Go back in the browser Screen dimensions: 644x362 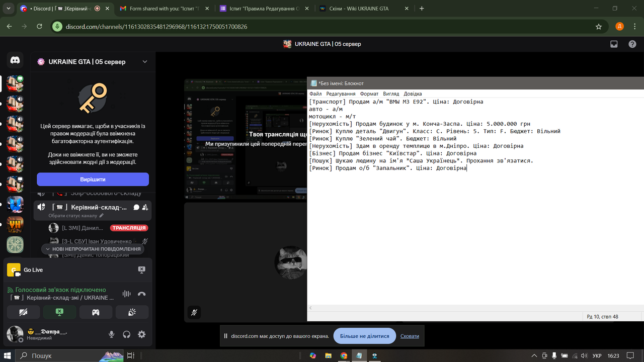click(x=10, y=26)
